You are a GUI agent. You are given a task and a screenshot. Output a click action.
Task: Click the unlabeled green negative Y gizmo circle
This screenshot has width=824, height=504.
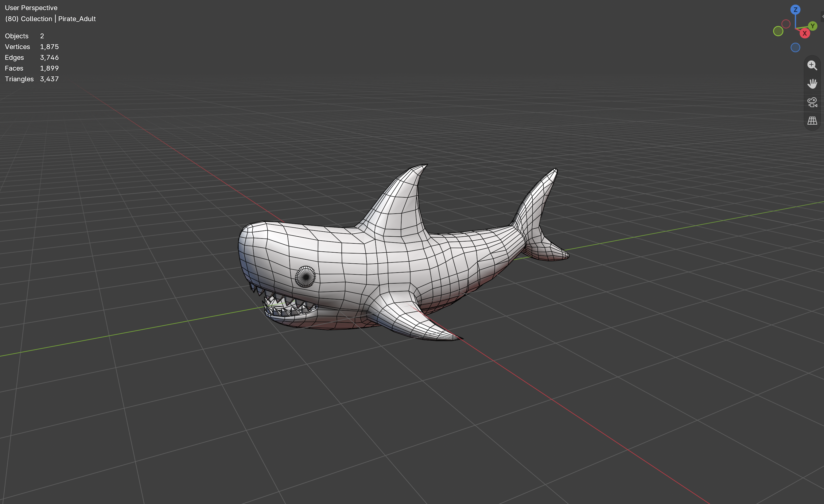click(x=778, y=31)
